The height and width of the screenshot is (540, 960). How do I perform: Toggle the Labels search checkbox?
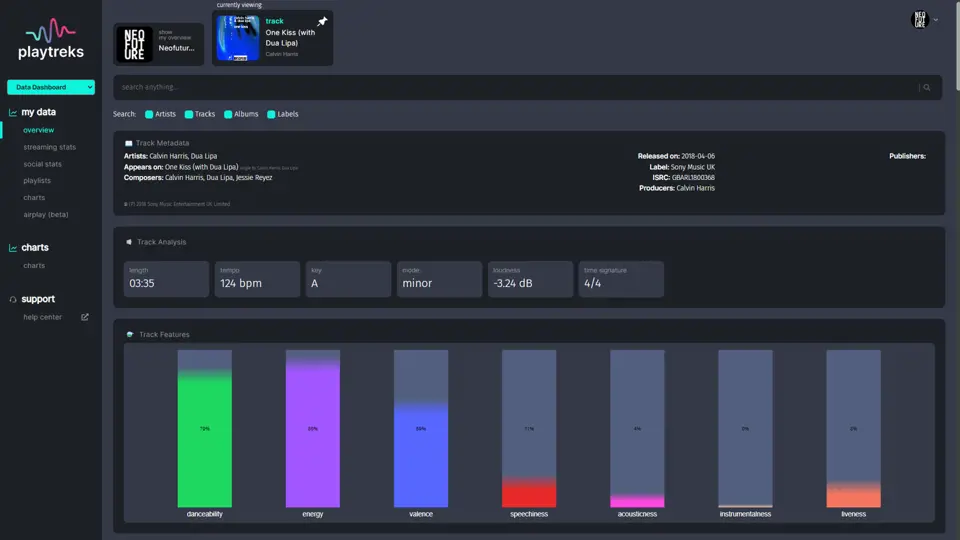271,114
